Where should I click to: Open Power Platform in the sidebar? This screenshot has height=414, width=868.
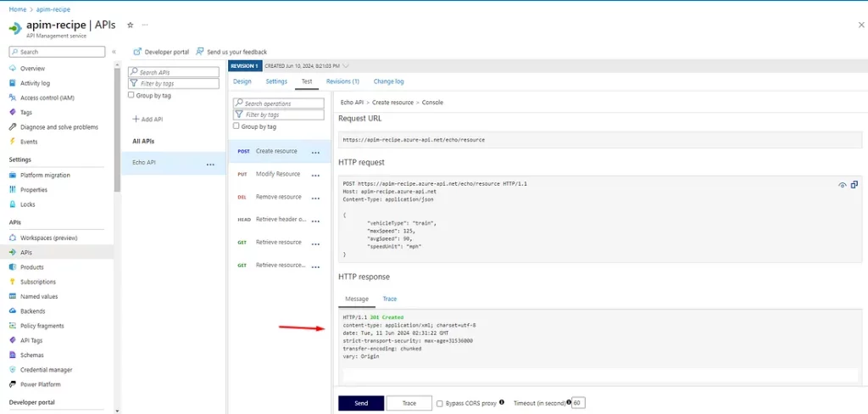(41, 384)
